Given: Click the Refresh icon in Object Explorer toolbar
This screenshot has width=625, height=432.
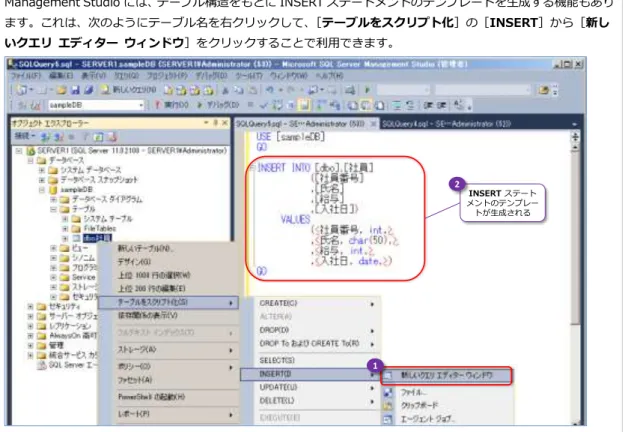Looking at the screenshot, I should pos(98,137).
